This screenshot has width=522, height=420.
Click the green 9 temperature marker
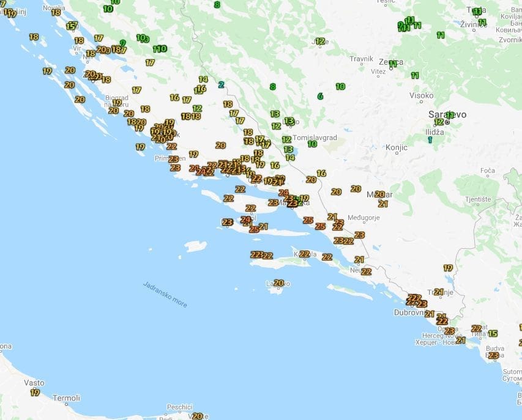[122, 43]
